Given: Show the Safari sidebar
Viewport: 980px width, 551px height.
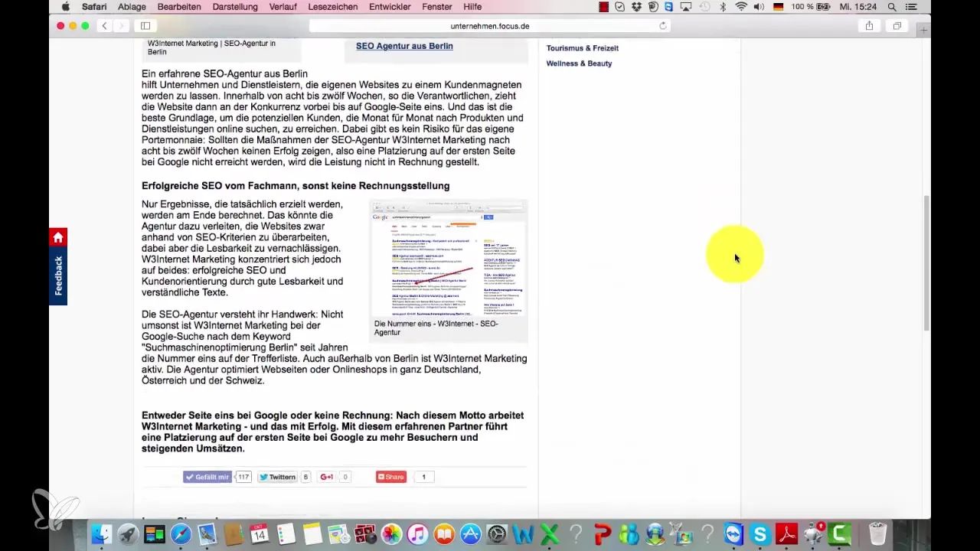Looking at the screenshot, I should pyautogui.click(x=145, y=26).
